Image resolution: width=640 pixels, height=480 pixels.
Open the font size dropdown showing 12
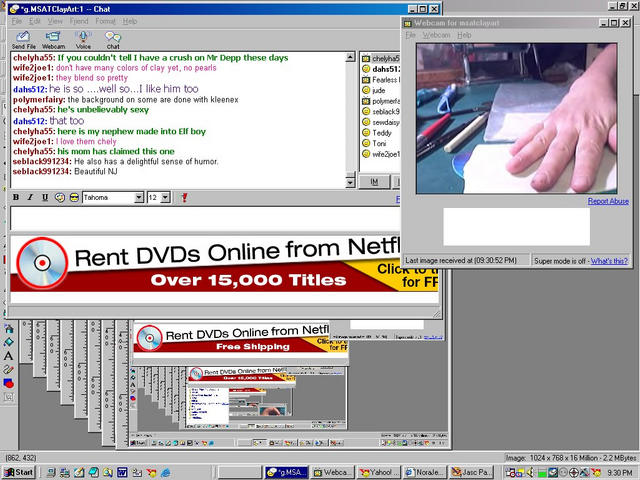point(165,198)
